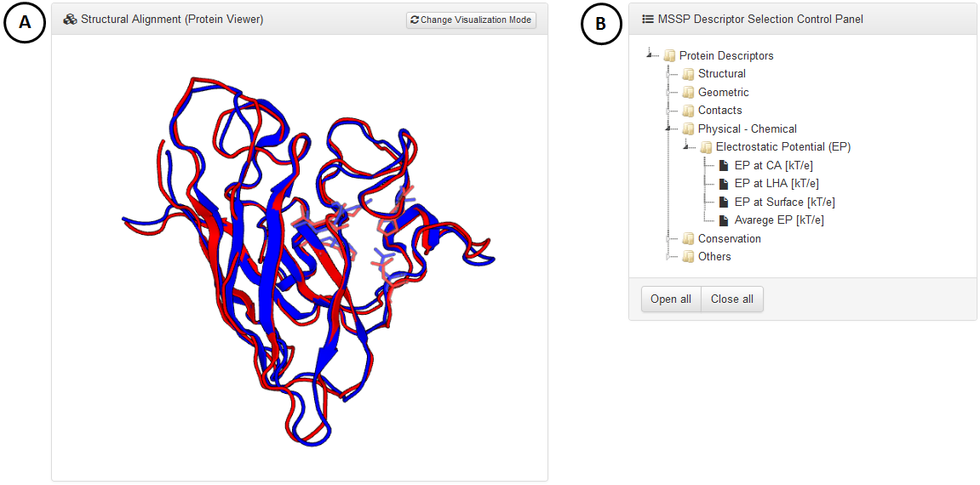Expand the Contacts node toggle
The image size is (980, 485).
[668, 111]
